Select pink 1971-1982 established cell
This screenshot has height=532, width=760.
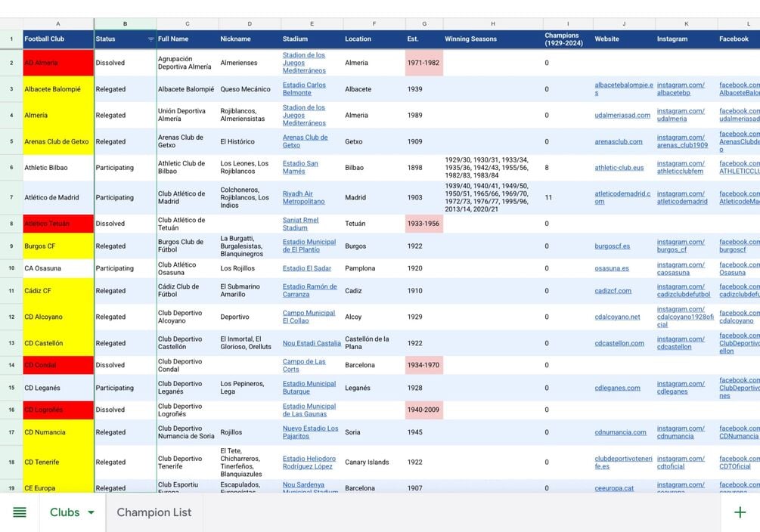[x=424, y=63]
